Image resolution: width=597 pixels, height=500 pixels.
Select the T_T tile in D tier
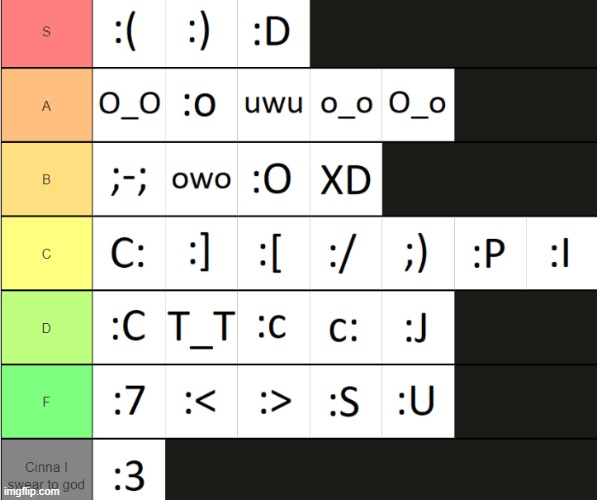click(x=201, y=327)
